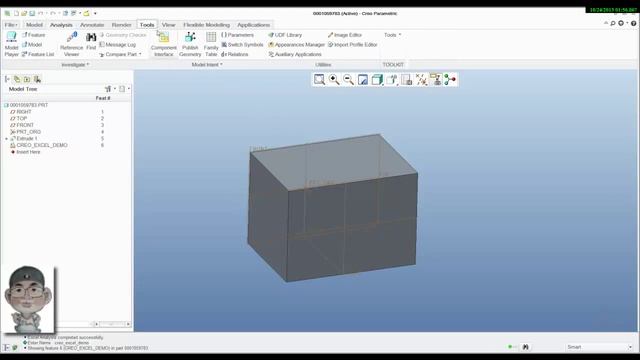Open Publish Geometry
Viewport: 640px width, 360px height.
(190, 44)
